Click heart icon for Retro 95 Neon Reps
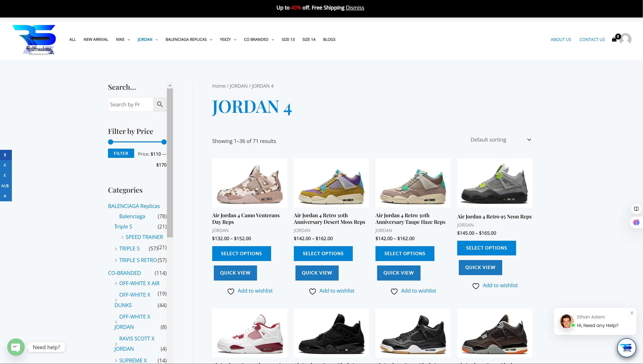The width and height of the screenshot is (643, 364). click(x=476, y=286)
